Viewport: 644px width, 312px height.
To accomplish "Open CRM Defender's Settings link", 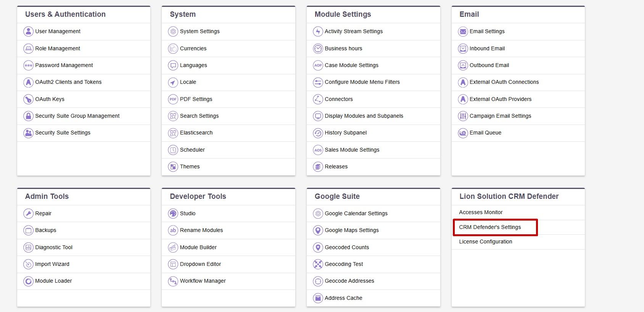I will pos(490,227).
